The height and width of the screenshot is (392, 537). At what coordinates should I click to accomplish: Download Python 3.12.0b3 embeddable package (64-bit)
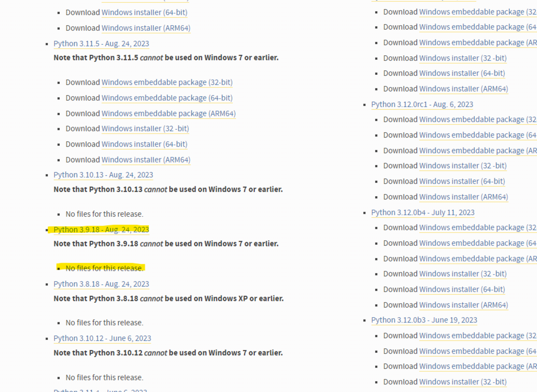(478, 352)
